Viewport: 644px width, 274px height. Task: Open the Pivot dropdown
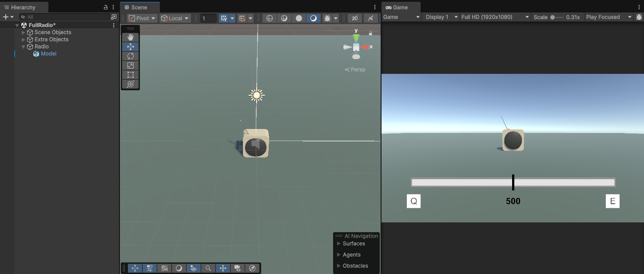pyautogui.click(x=141, y=18)
